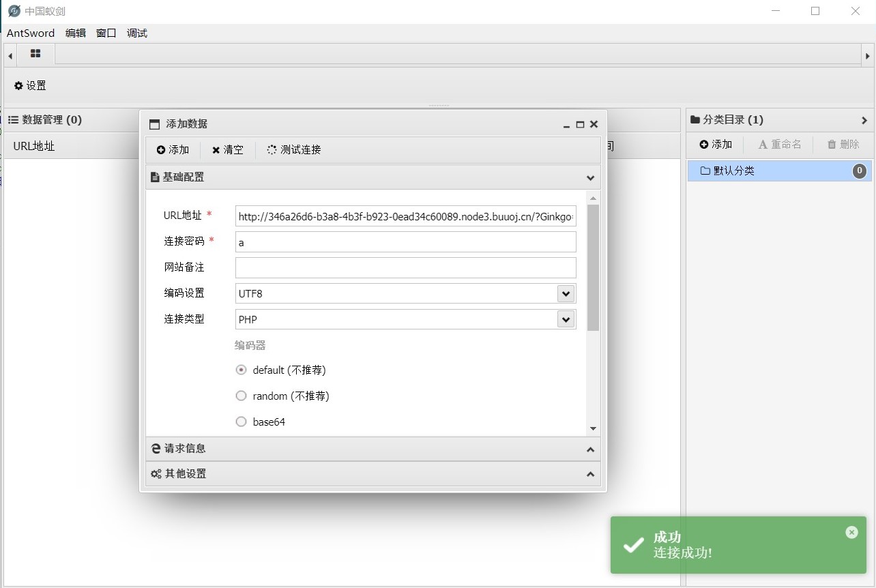
Task: Click the 添加 button in the dialog toolbar
Action: click(x=172, y=149)
